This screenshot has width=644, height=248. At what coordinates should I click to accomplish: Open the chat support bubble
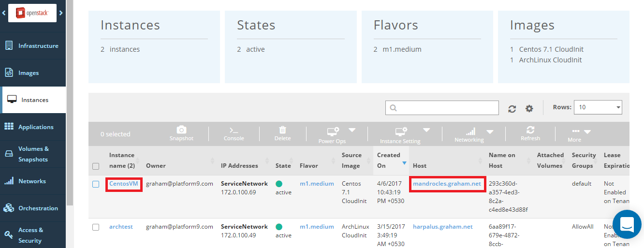(627, 224)
